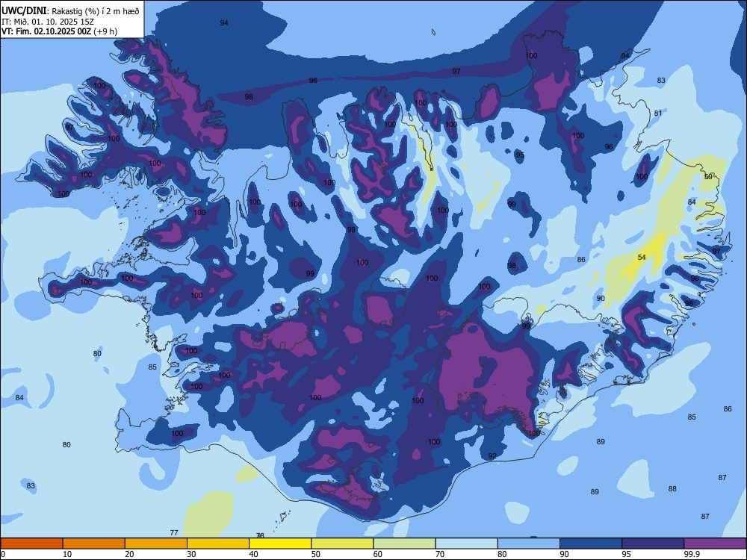
Task: Click the dark blue 90-95 legend swatch
Action: (591, 544)
